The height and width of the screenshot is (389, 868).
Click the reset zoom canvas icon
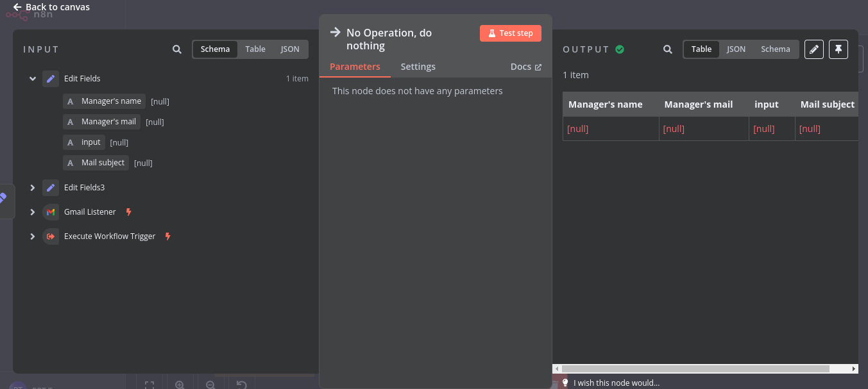[x=241, y=385]
